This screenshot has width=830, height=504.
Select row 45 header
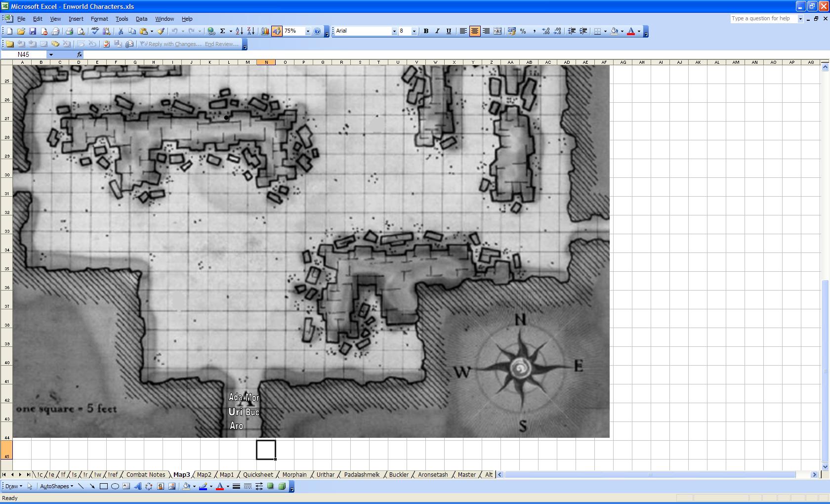pyautogui.click(x=6, y=450)
